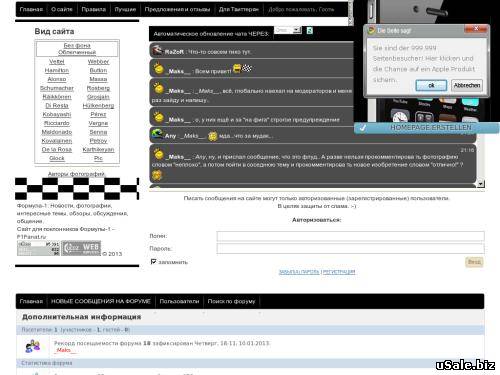Toggle the remember me checkbox

coord(153,262)
